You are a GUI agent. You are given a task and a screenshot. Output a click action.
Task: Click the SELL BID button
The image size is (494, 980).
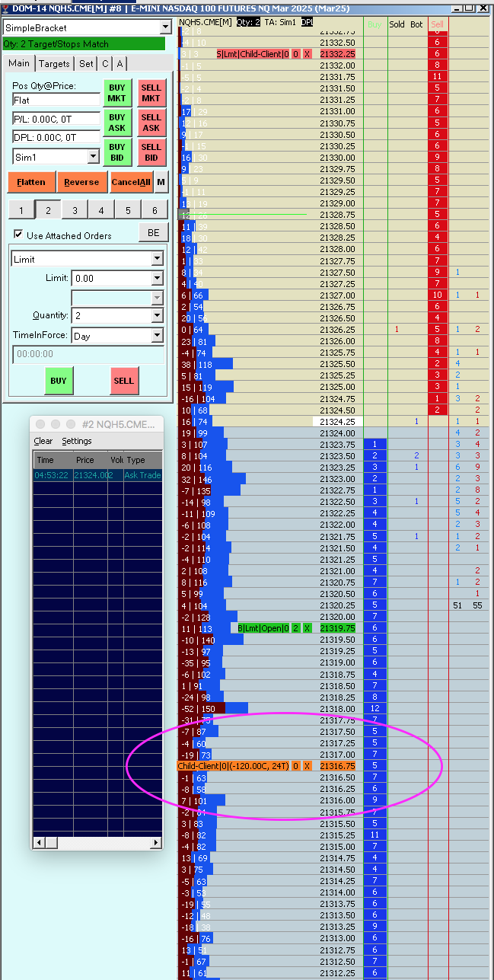151,152
